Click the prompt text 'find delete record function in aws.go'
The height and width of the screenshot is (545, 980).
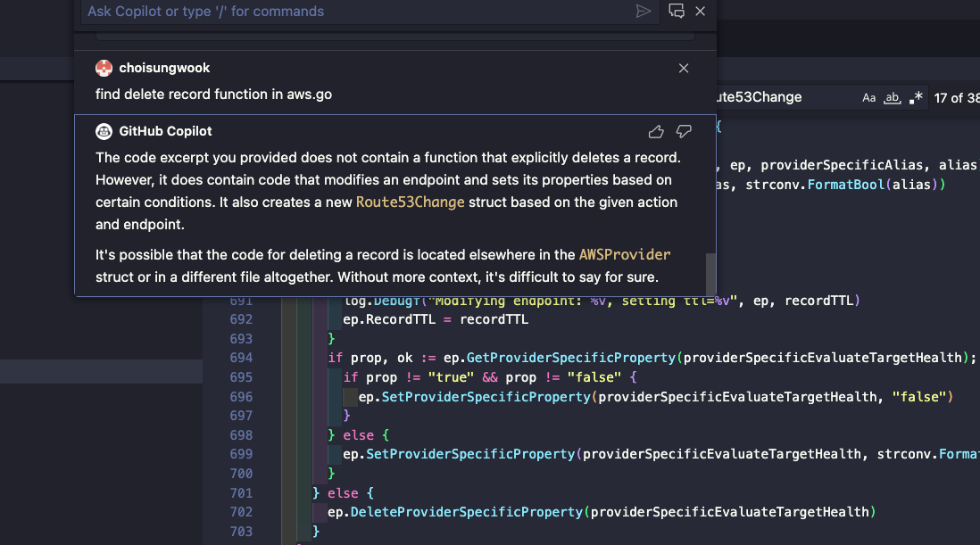[x=213, y=95]
